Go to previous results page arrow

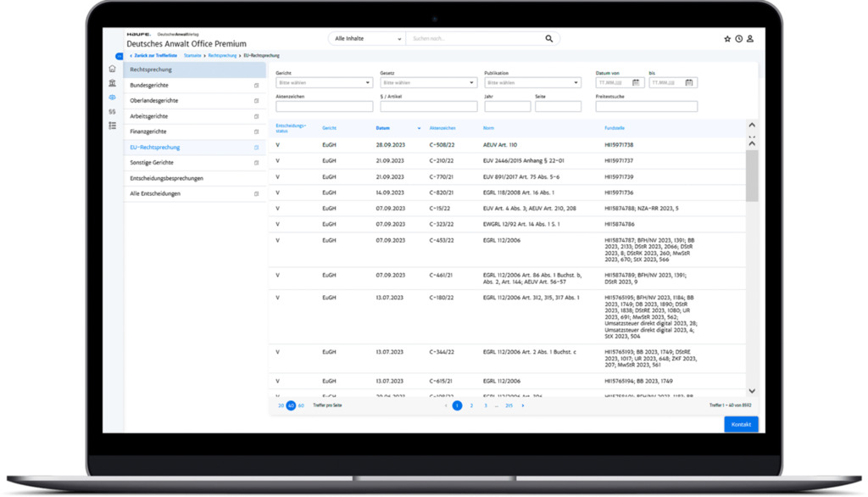tap(446, 405)
